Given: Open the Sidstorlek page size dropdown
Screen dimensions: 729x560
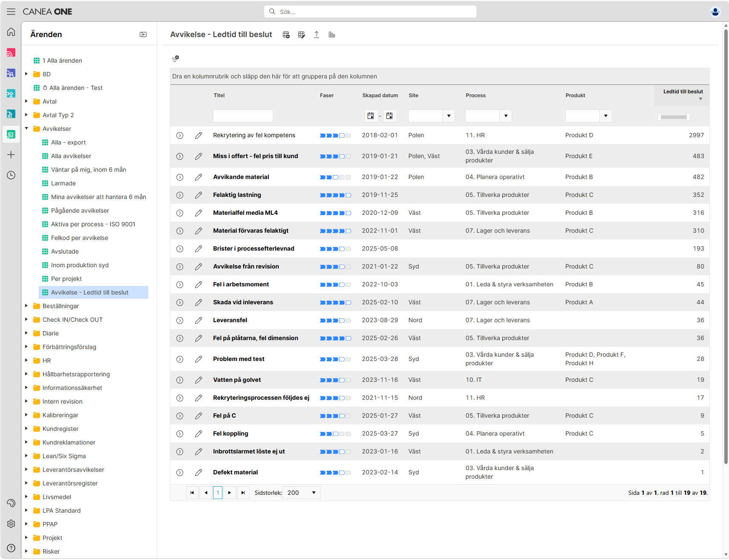Looking at the screenshot, I should click(x=301, y=493).
